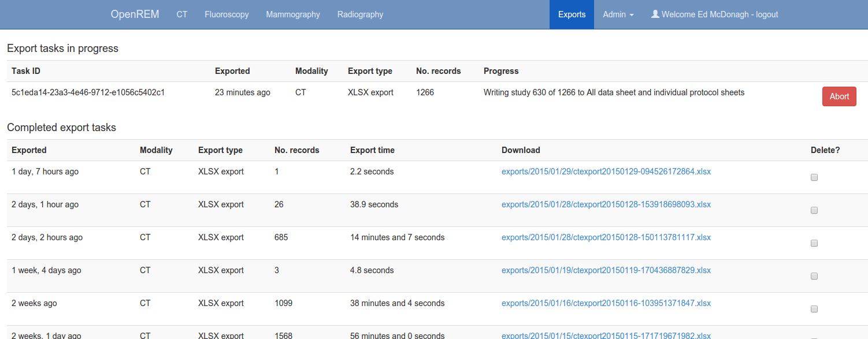Mark the 685-record export for deletion
The height and width of the screenshot is (339, 868).
tap(814, 244)
